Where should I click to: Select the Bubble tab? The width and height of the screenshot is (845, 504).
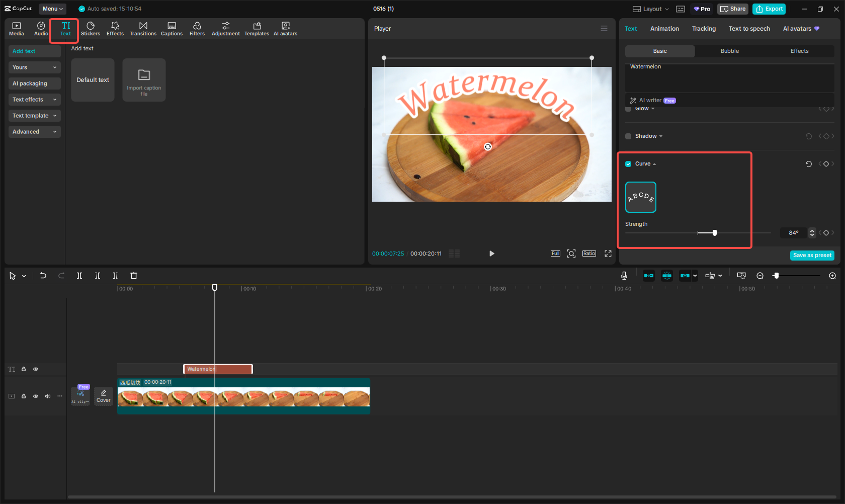point(729,51)
